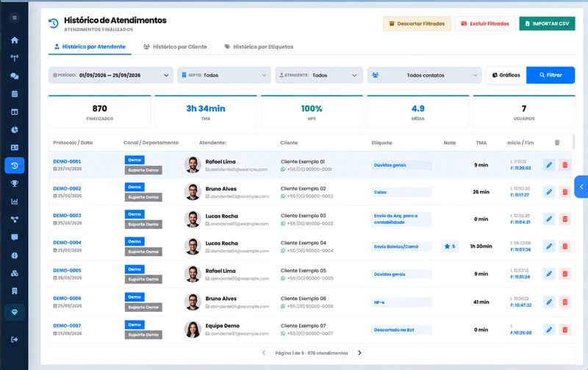This screenshot has height=370, width=588.
Task: Select the history clock sidebar icon
Action: point(14,166)
